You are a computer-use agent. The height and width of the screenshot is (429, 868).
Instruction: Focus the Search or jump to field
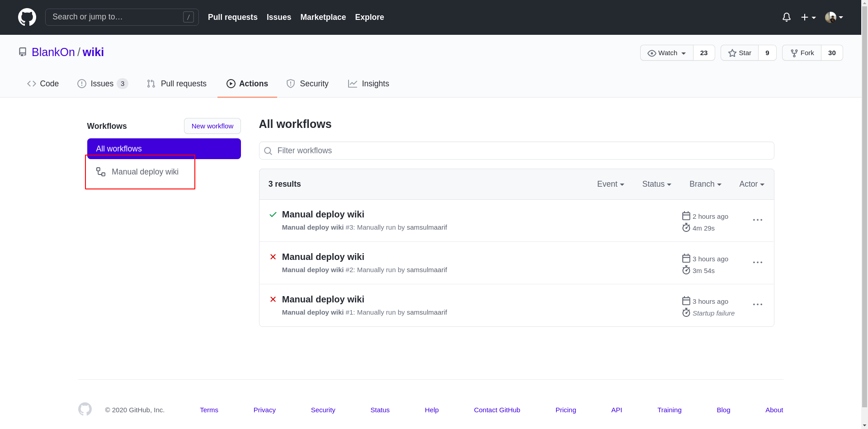coord(122,17)
